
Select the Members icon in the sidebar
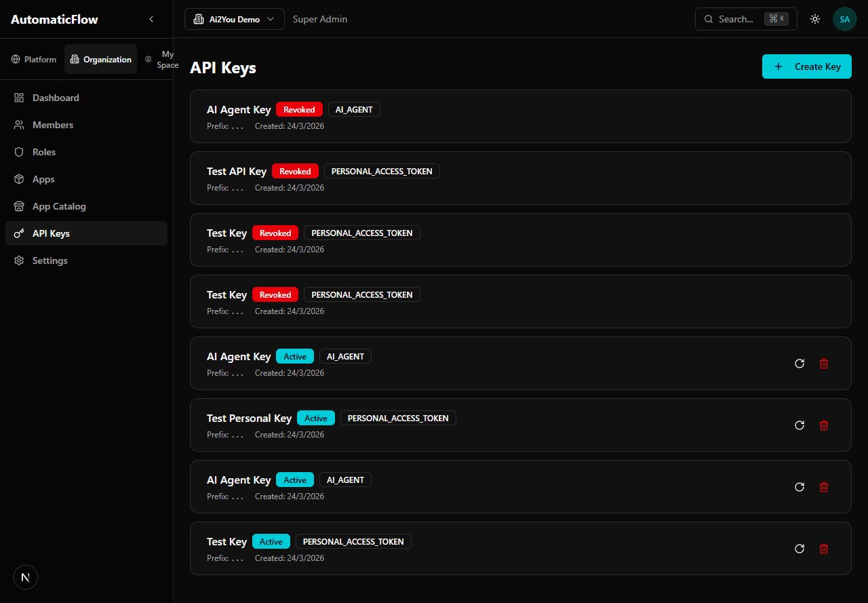(19, 125)
